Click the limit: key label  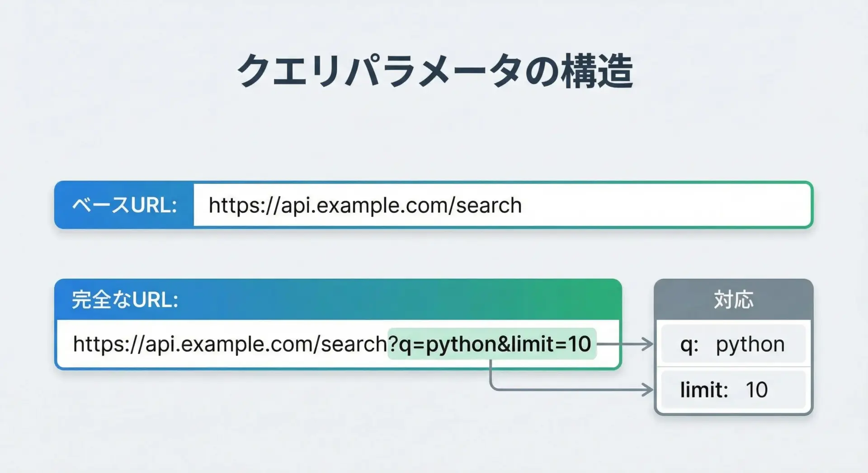(703, 390)
